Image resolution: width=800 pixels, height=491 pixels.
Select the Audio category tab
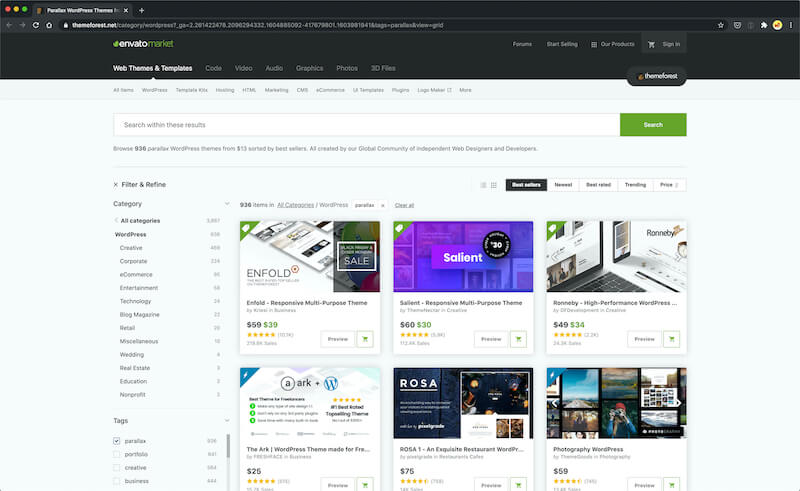click(x=274, y=68)
